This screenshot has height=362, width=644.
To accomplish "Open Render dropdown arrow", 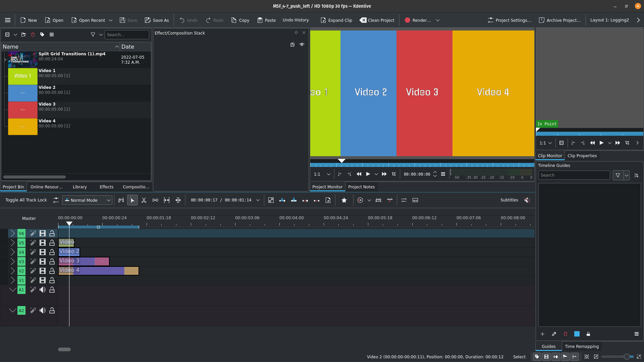I will (438, 20).
